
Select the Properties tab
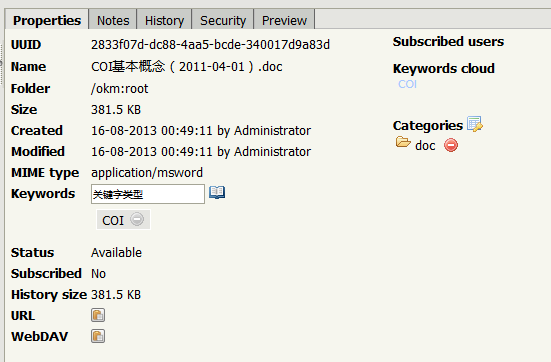point(47,20)
